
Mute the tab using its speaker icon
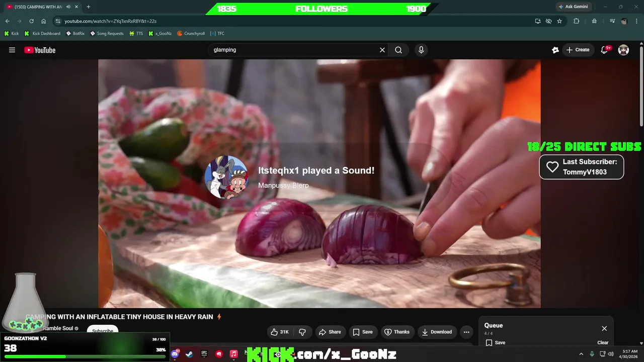pyautogui.click(x=68, y=7)
